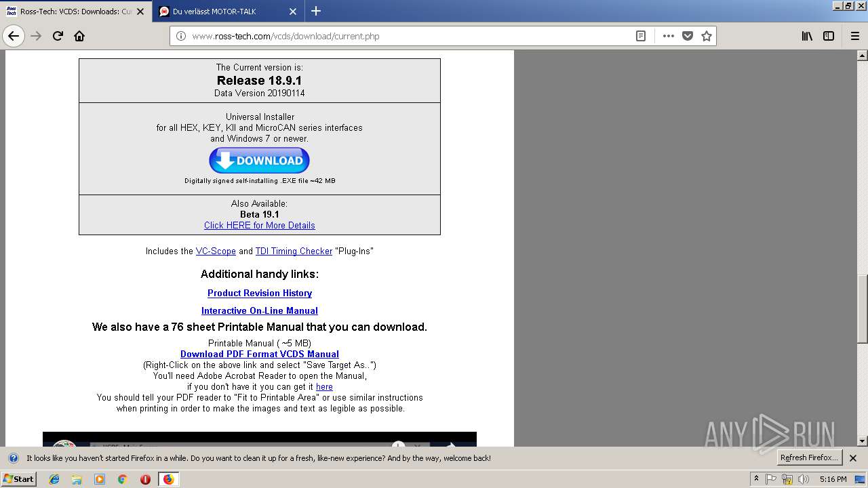Close the Du verlässt MOTOR-TALK tab
This screenshot has width=868, height=488.
click(293, 12)
